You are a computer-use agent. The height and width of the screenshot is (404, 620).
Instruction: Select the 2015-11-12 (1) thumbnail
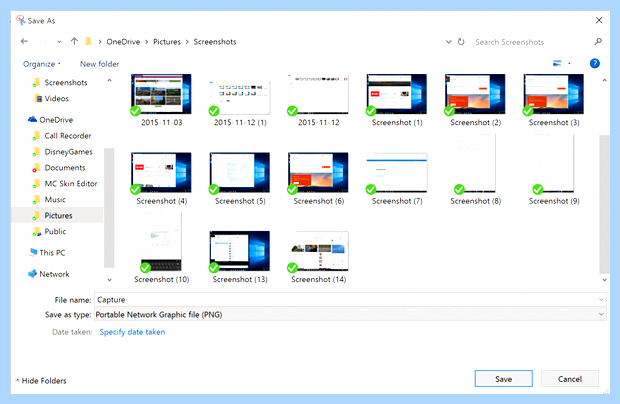240,98
